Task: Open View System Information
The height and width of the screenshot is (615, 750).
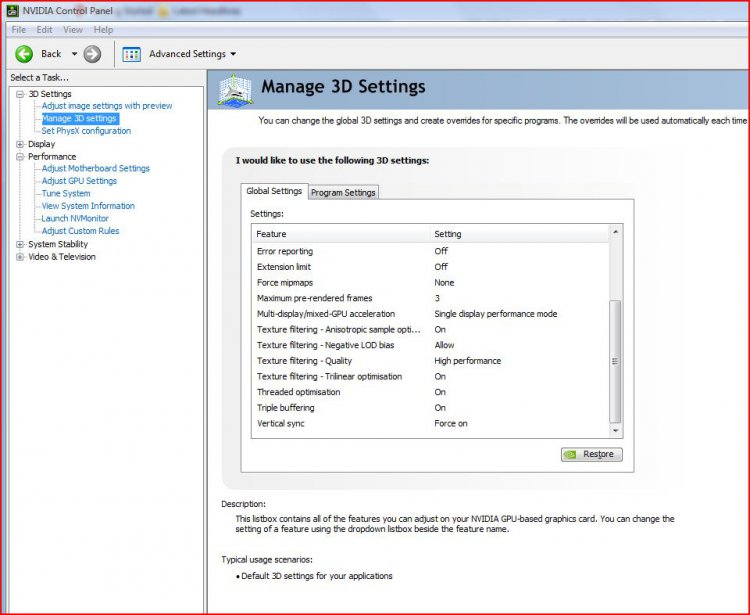Action: coord(88,206)
